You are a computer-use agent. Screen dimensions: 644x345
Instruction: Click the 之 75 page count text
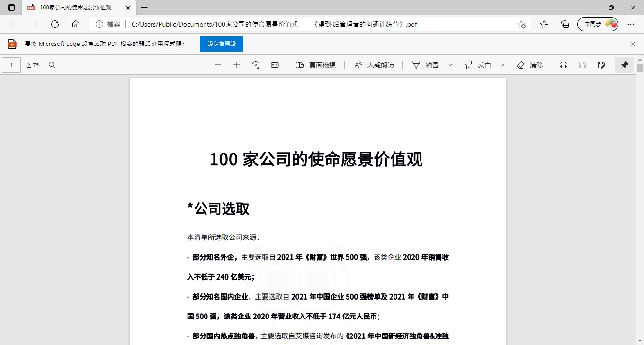click(x=32, y=65)
